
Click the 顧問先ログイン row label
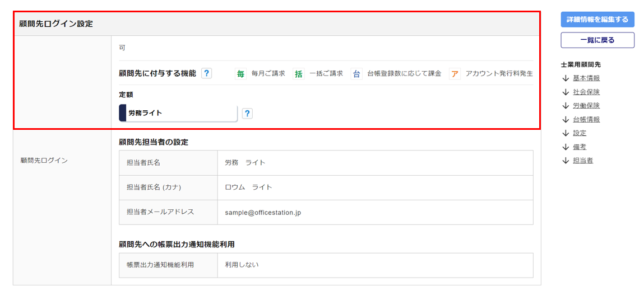point(44,160)
